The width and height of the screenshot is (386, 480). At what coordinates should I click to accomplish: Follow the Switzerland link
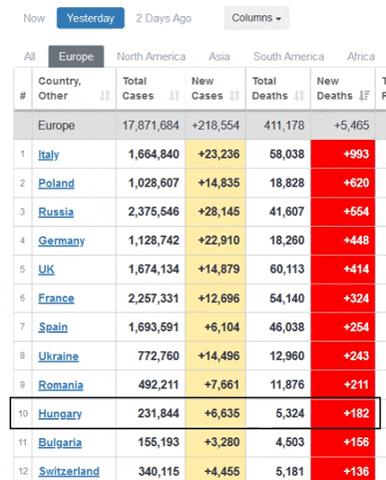(x=69, y=471)
